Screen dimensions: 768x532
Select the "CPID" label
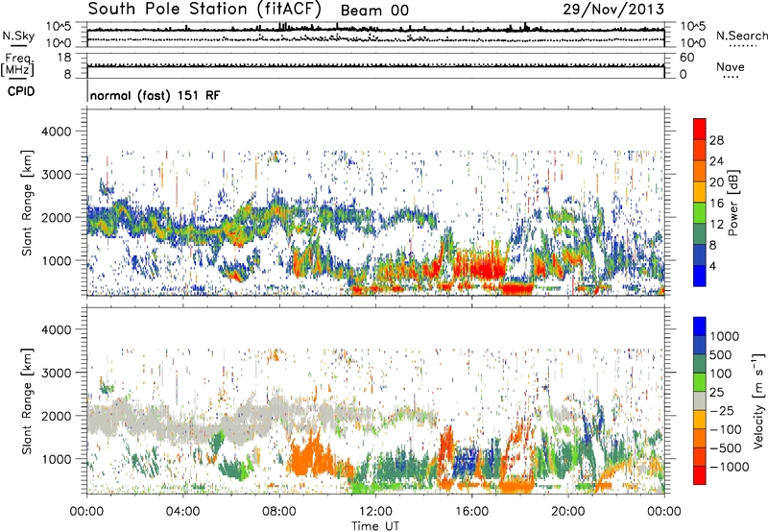click(x=21, y=91)
